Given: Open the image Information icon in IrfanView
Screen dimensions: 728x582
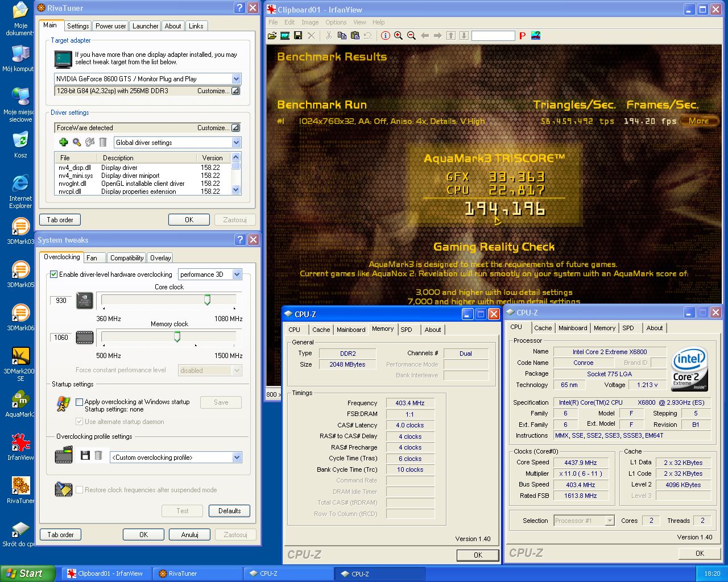Looking at the screenshot, I should click(x=386, y=36).
